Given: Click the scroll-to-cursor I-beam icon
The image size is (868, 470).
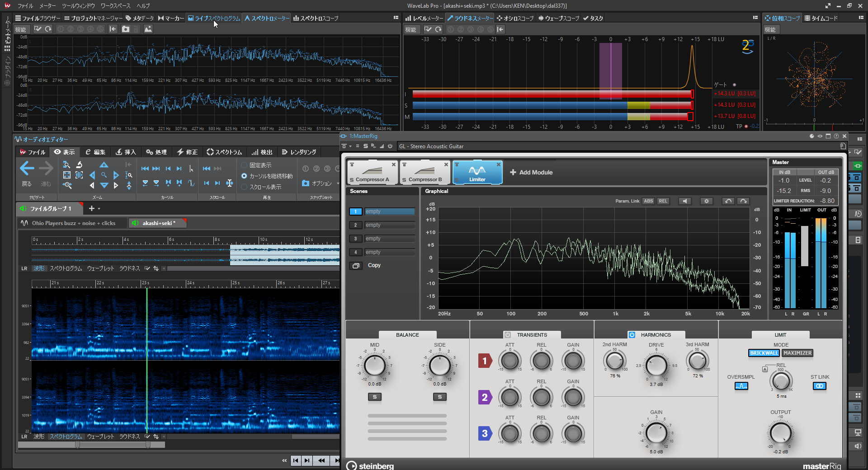Looking at the screenshot, I should (229, 183).
